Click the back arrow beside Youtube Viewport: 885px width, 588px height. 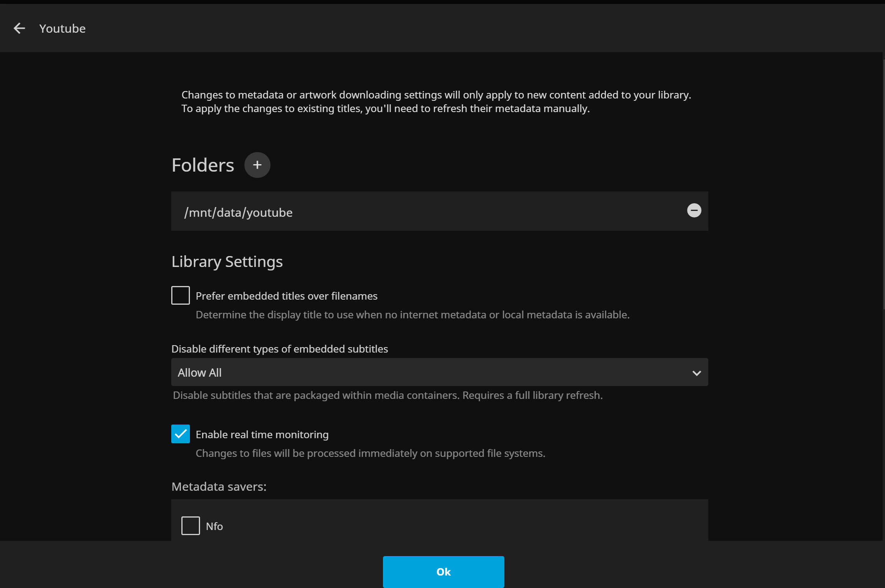(19, 28)
